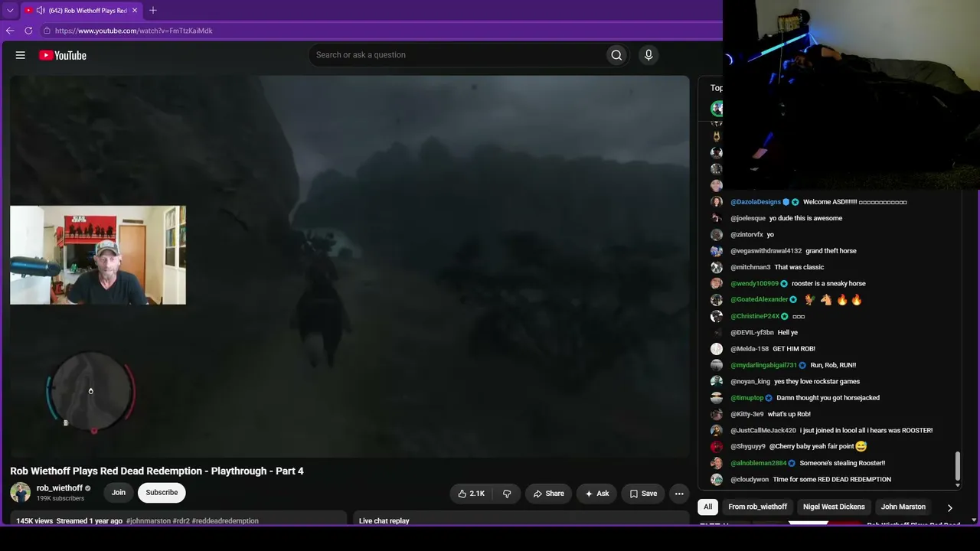980x551 pixels.
Task: Select the Nigel West Dickens chip
Action: click(834, 507)
